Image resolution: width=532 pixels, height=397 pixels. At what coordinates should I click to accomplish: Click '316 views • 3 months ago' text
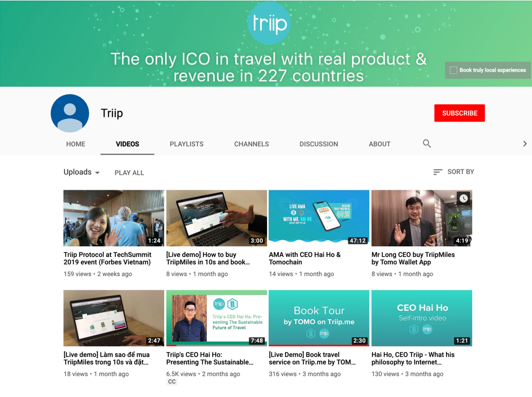click(x=305, y=374)
